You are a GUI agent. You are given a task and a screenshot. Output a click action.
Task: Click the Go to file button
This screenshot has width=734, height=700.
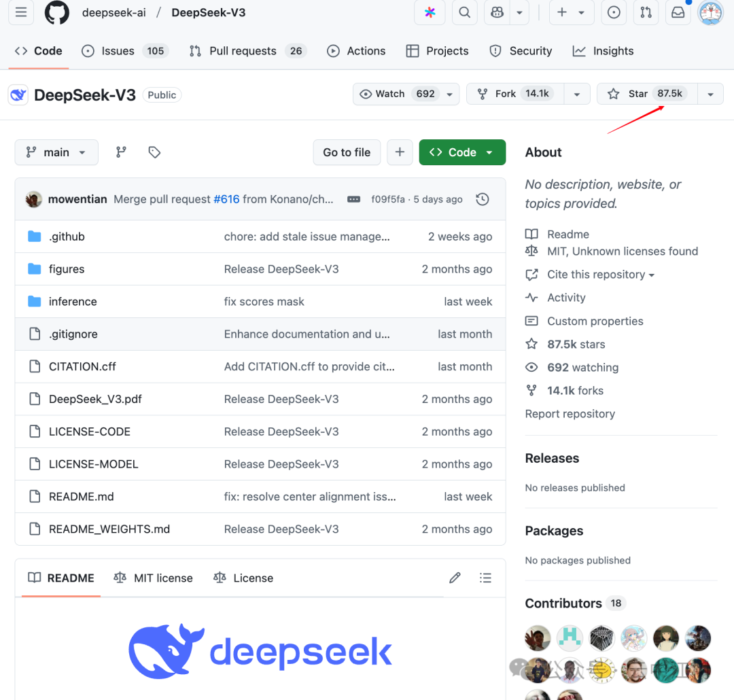347,152
